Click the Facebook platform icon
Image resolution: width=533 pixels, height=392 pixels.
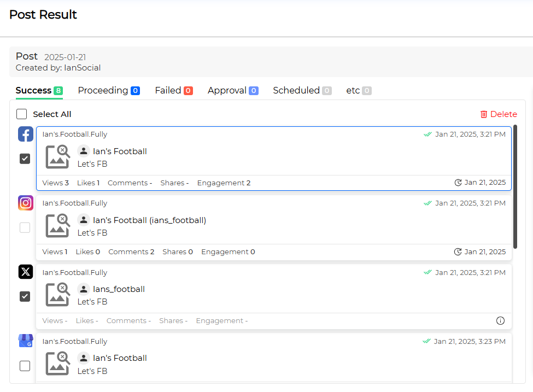[26, 134]
